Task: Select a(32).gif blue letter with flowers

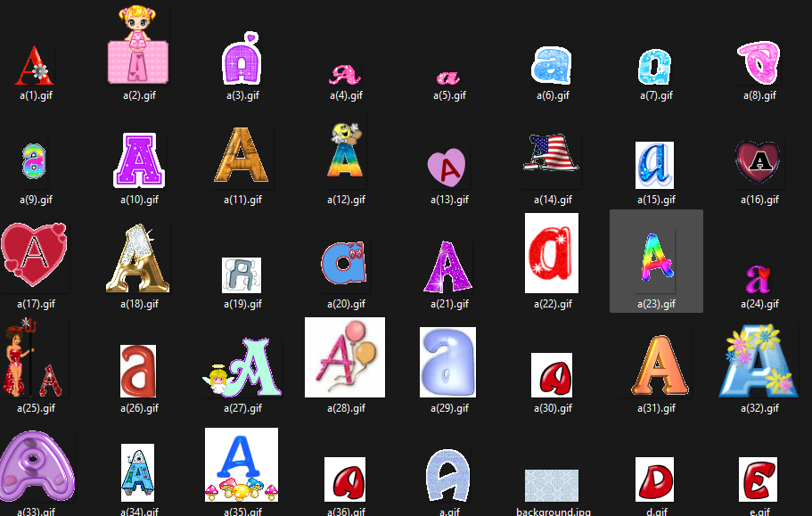Action: tap(759, 361)
